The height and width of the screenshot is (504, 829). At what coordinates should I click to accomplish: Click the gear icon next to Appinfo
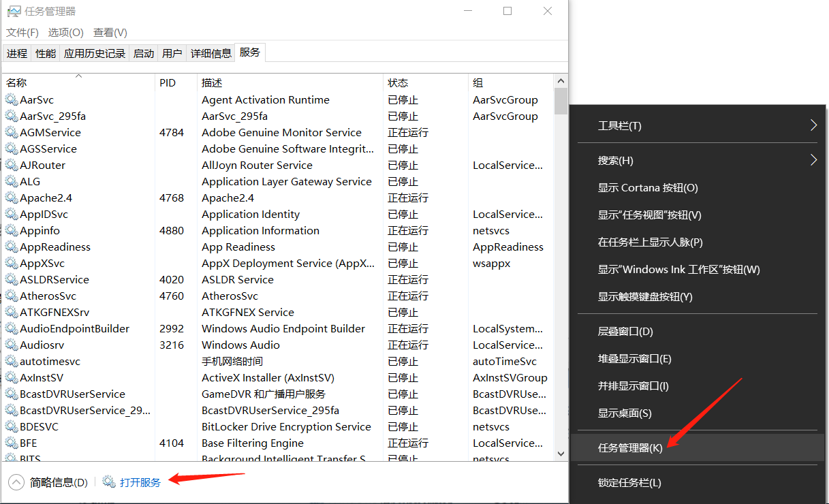tap(11, 230)
